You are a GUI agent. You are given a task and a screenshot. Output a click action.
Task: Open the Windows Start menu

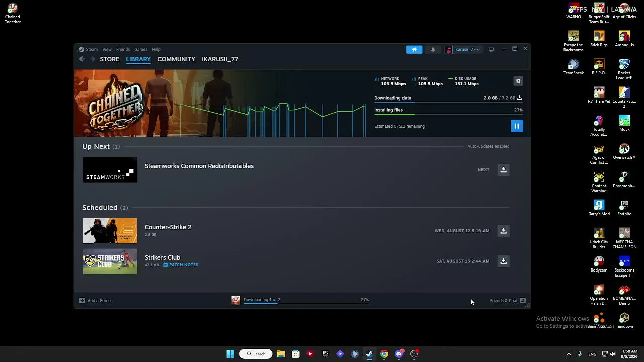tap(230, 354)
